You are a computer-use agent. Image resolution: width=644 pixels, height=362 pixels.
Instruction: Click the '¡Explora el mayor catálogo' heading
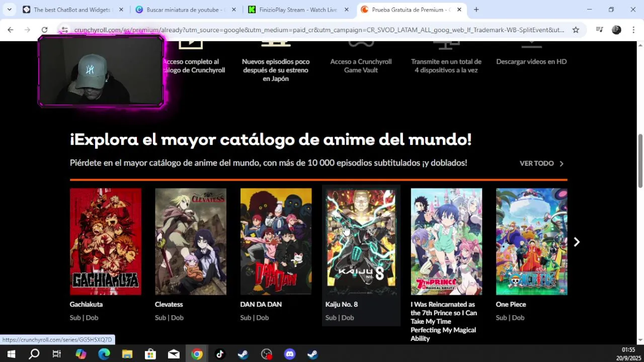(x=271, y=140)
